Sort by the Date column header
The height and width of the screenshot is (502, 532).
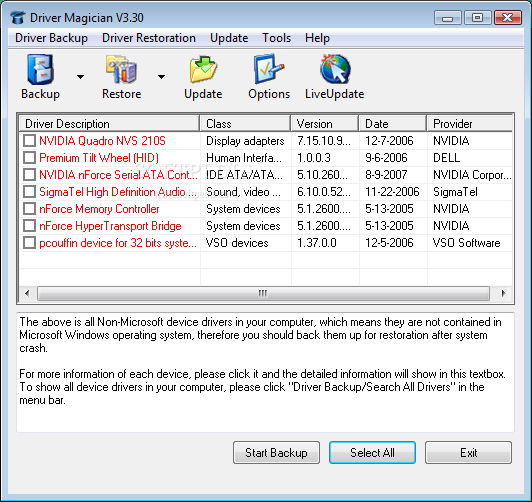(x=393, y=123)
